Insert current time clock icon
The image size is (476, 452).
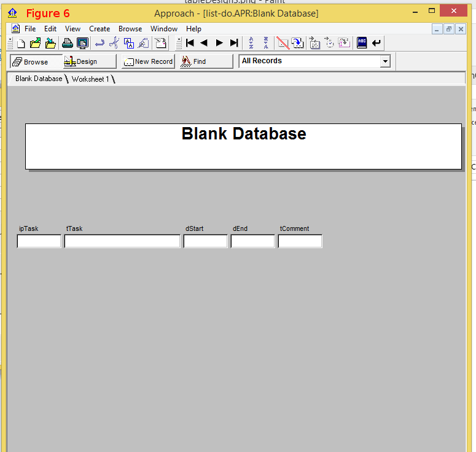point(329,43)
